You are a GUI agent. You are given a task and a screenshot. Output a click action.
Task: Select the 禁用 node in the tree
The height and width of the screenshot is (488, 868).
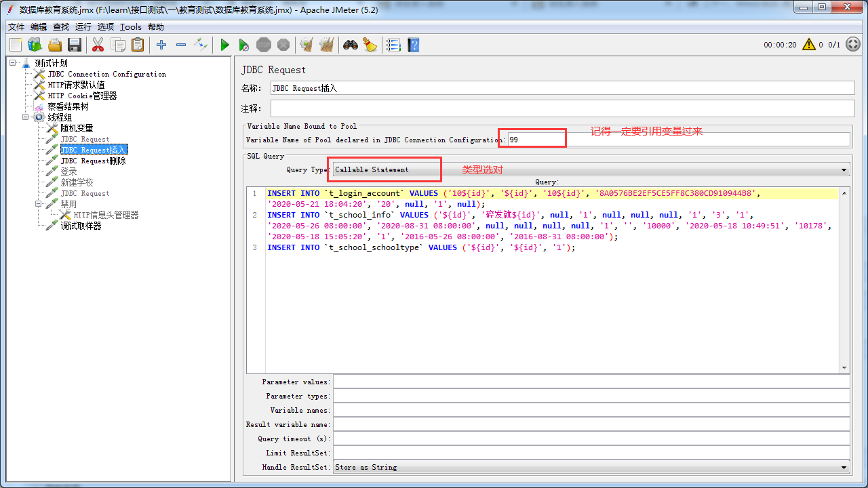coord(68,204)
